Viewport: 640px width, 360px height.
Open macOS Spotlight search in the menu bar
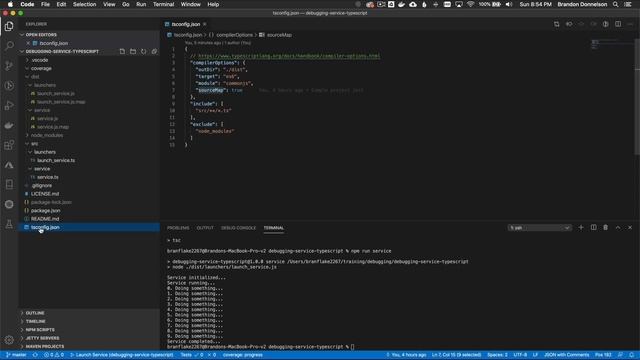click(616, 4)
